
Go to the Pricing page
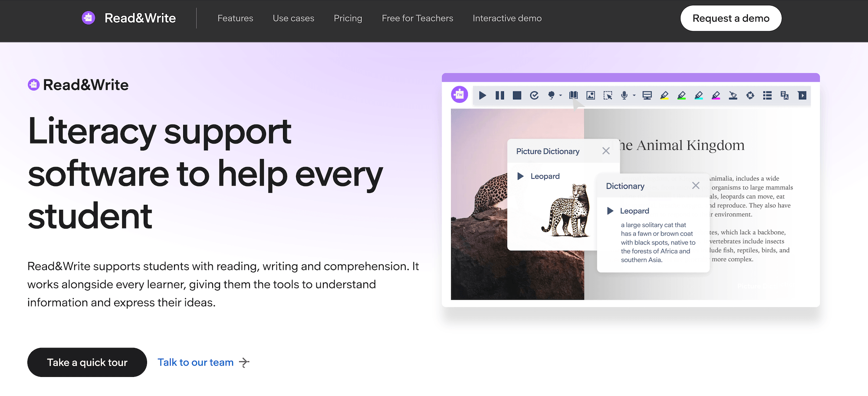pos(348,18)
